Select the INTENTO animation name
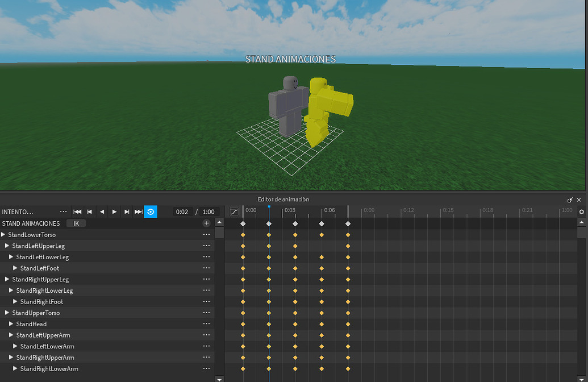The height and width of the screenshot is (382, 588). tap(18, 211)
